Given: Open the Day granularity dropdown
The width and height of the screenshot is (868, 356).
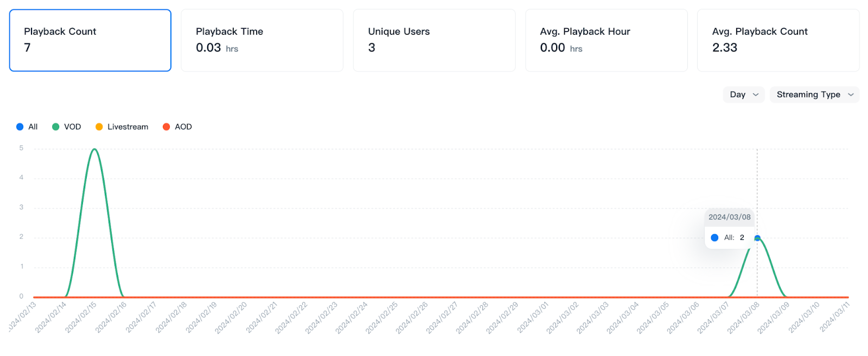Looking at the screenshot, I should (x=743, y=94).
